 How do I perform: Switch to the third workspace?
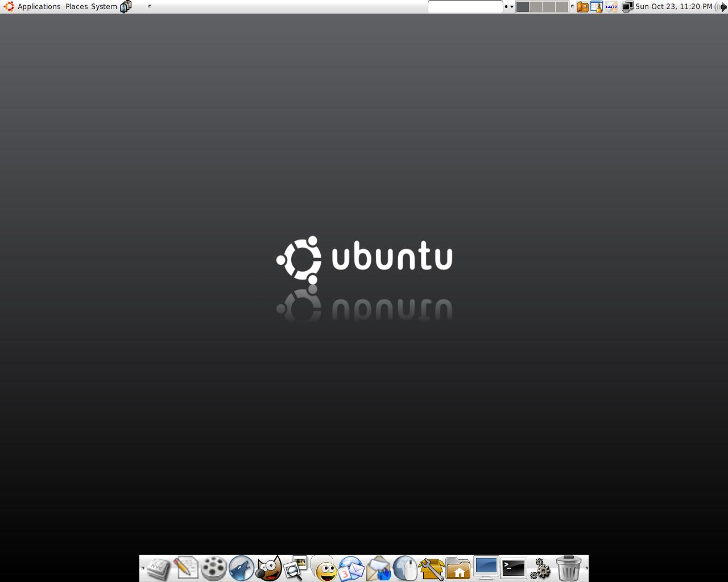click(x=548, y=7)
